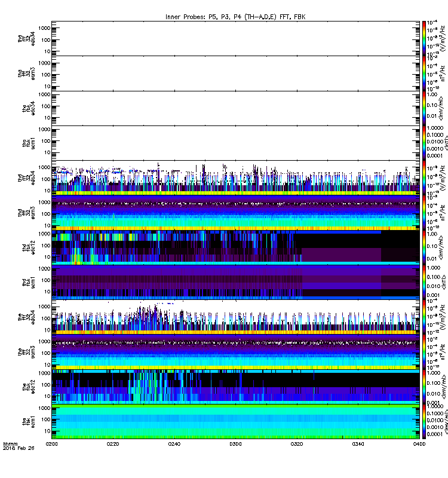The image size is (448, 478).
Task: Click the the fff 32 edc34 spectrogram panel
Action: tap(235, 317)
